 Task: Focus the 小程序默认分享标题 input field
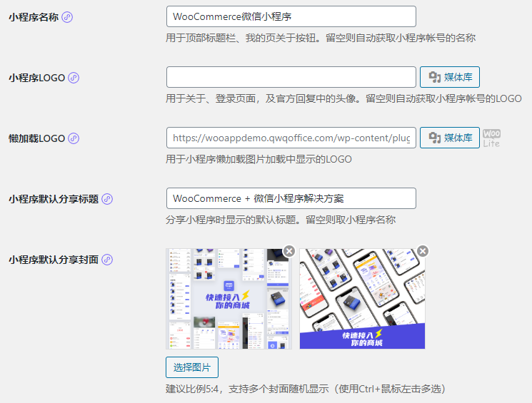click(x=291, y=198)
